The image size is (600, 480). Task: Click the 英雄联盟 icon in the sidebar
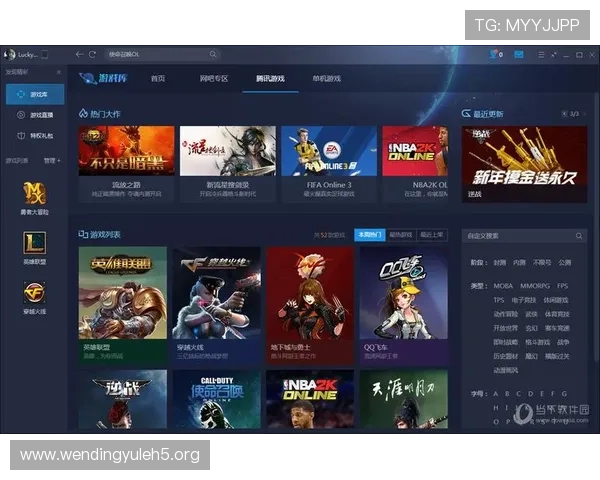35,242
